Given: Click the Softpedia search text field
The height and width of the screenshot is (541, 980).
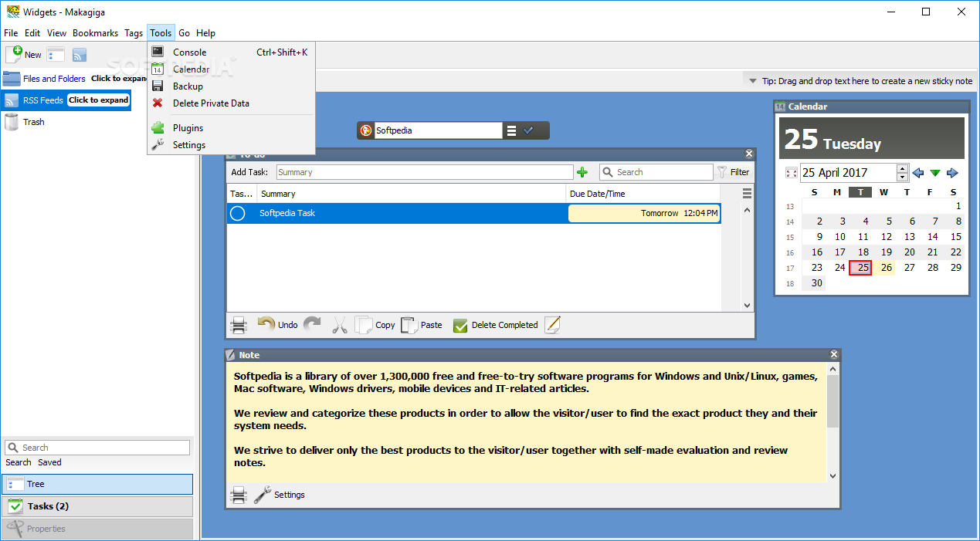Looking at the screenshot, I should (438, 130).
